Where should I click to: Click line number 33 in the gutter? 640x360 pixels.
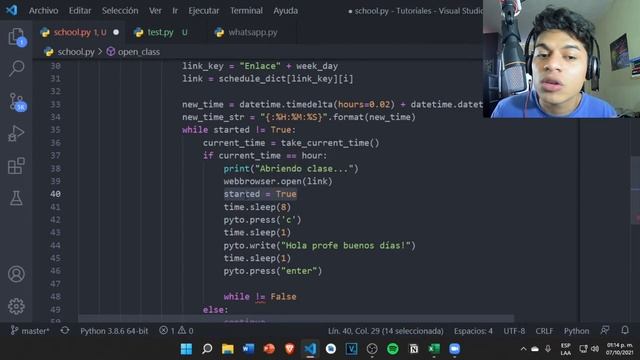click(x=55, y=104)
